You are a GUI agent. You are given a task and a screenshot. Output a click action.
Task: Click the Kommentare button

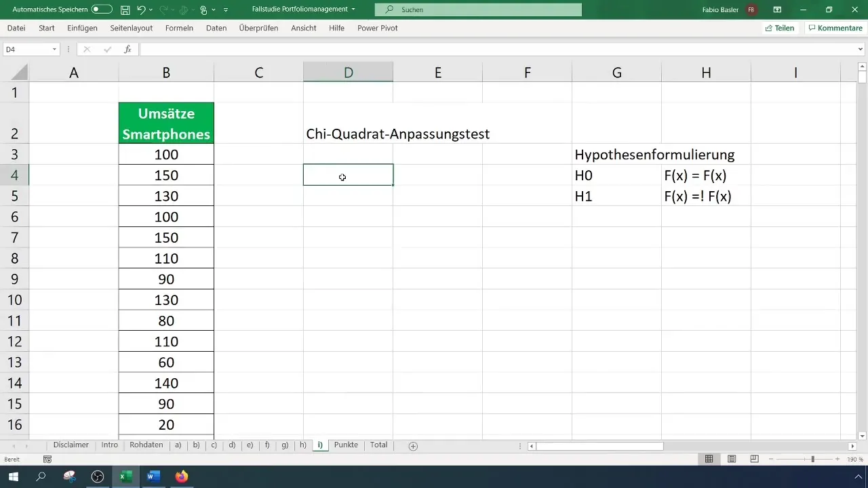point(835,28)
